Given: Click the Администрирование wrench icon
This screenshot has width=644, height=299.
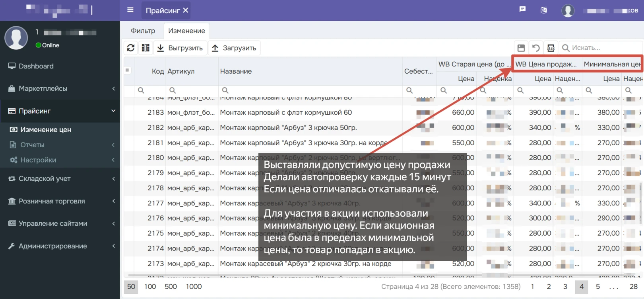Looking at the screenshot, I should pos(12,246).
